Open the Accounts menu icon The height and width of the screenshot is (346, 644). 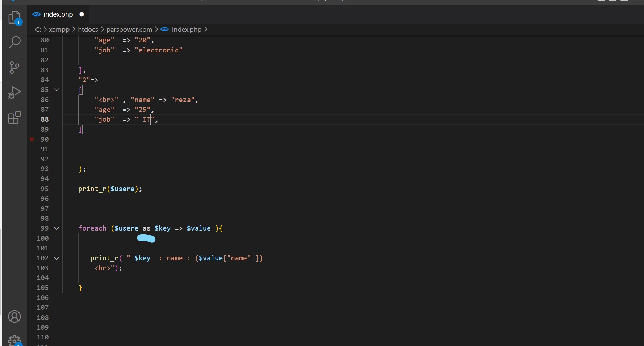pyautogui.click(x=14, y=317)
